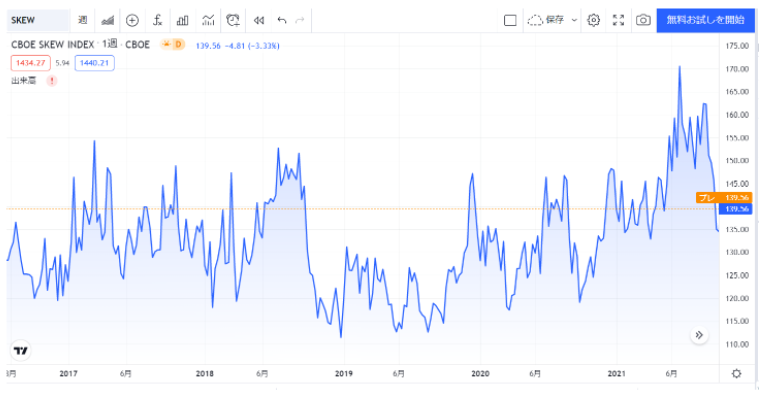Open the financials bar chart icon
This screenshot has height=407, width=766.
click(x=183, y=20)
